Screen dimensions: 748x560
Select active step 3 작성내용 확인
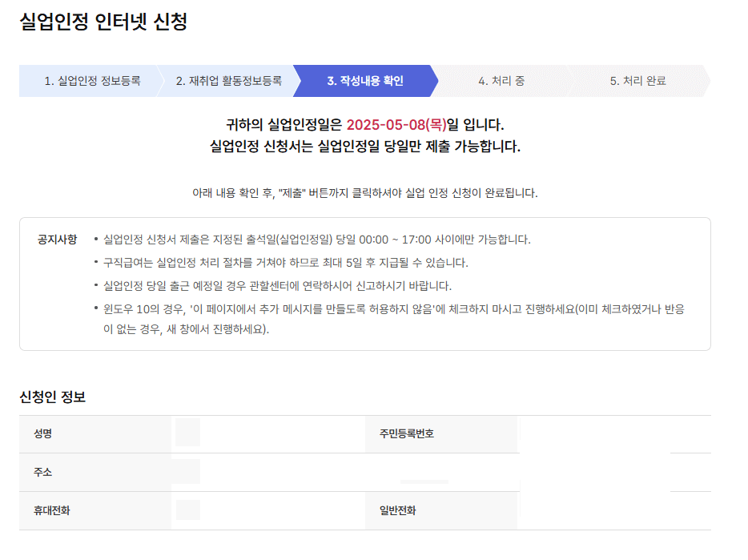pyautogui.click(x=365, y=81)
